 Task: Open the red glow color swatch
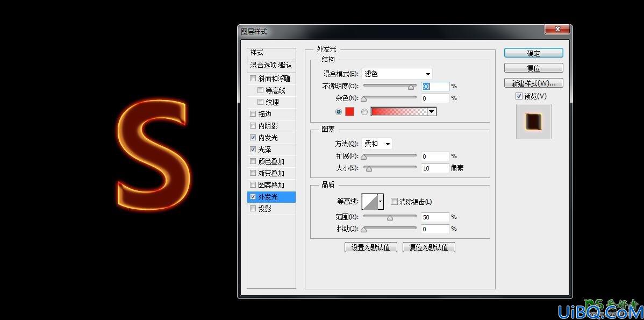pos(349,111)
